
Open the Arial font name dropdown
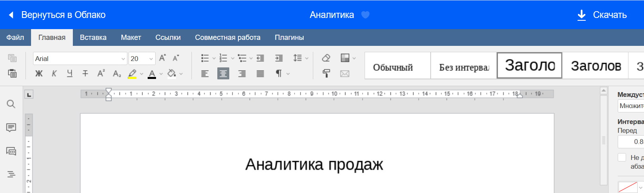[x=123, y=59]
